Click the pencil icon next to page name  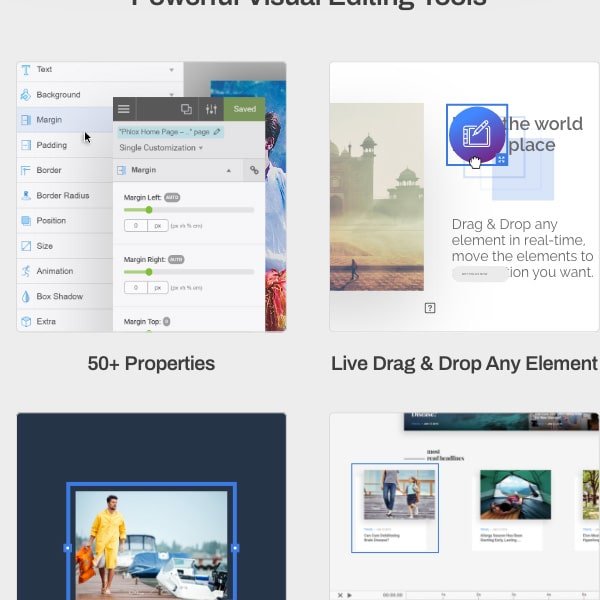tap(217, 131)
